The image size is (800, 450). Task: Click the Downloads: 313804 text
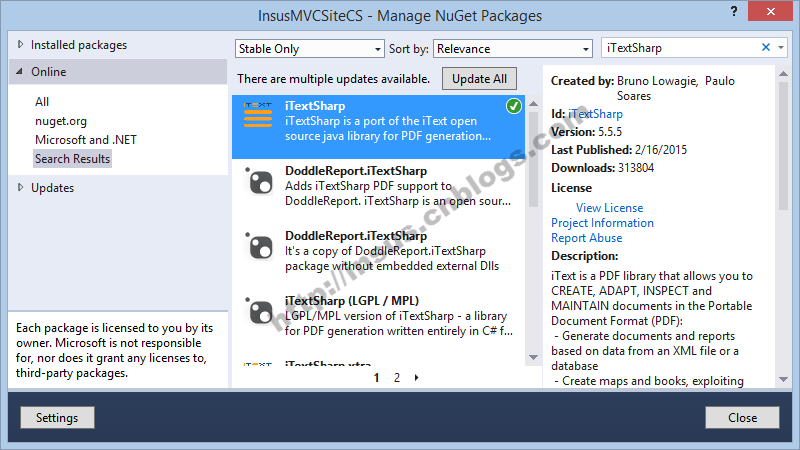(602, 168)
